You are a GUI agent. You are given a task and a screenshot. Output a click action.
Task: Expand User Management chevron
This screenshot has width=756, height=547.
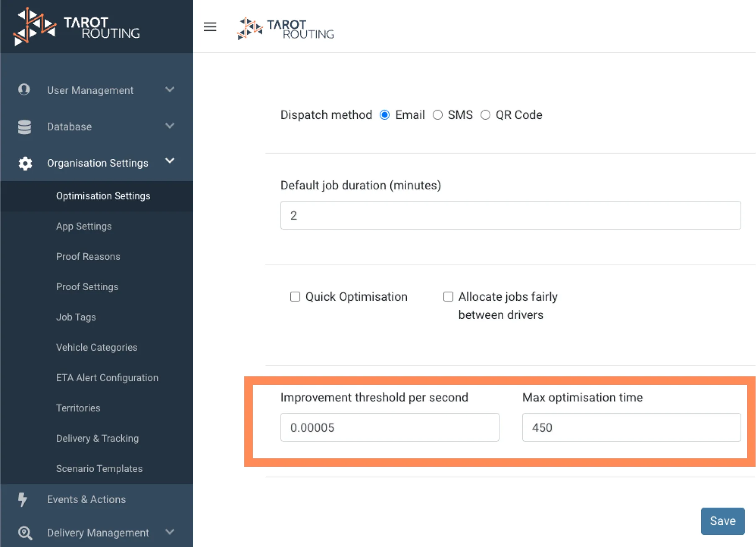(x=169, y=89)
